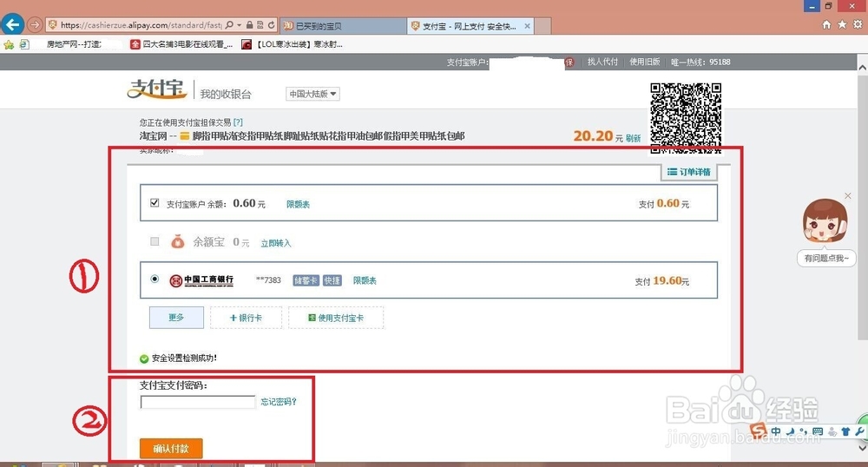Close the help assistant widget
Viewport: 868px width, 467px height.
coord(847,196)
